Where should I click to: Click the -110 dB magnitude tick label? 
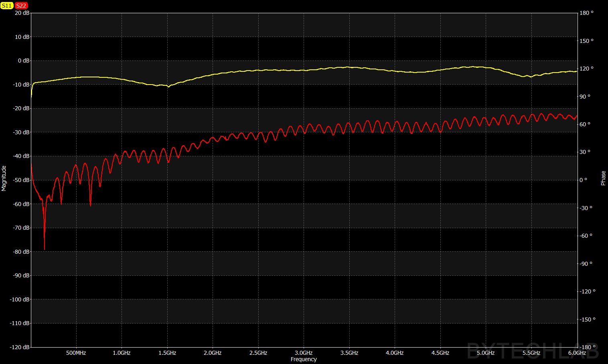(19, 323)
